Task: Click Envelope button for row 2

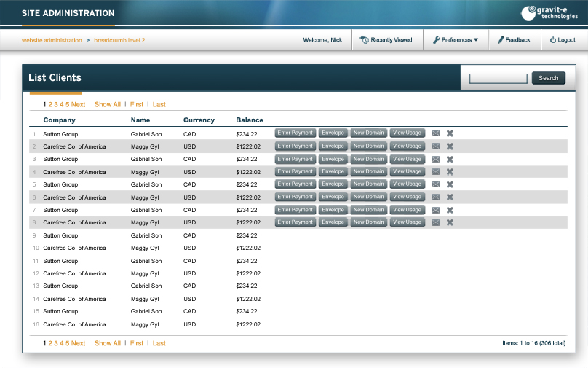Action: coord(333,146)
